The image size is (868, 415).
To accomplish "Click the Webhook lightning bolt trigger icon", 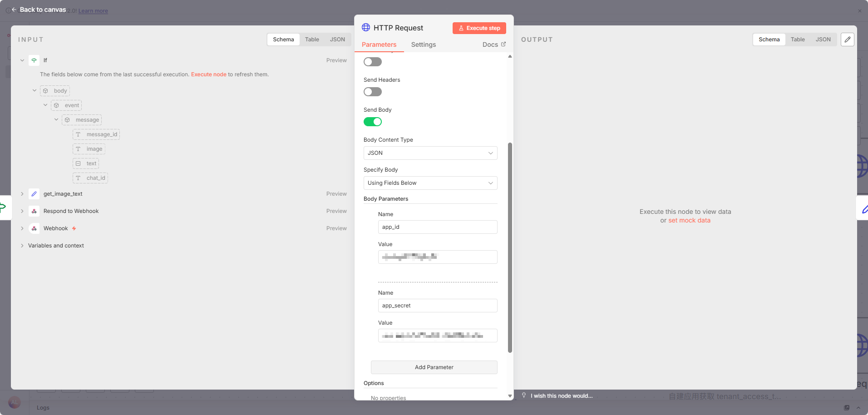I will click(x=74, y=228).
